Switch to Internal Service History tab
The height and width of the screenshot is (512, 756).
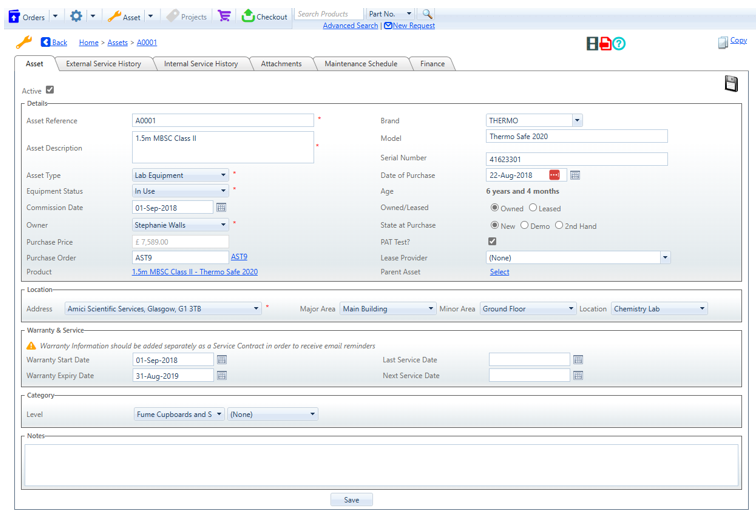point(201,64)
